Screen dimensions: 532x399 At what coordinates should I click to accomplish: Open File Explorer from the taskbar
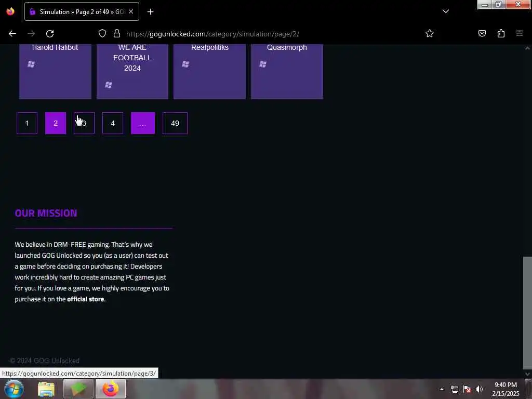click(x=46, y=389)
